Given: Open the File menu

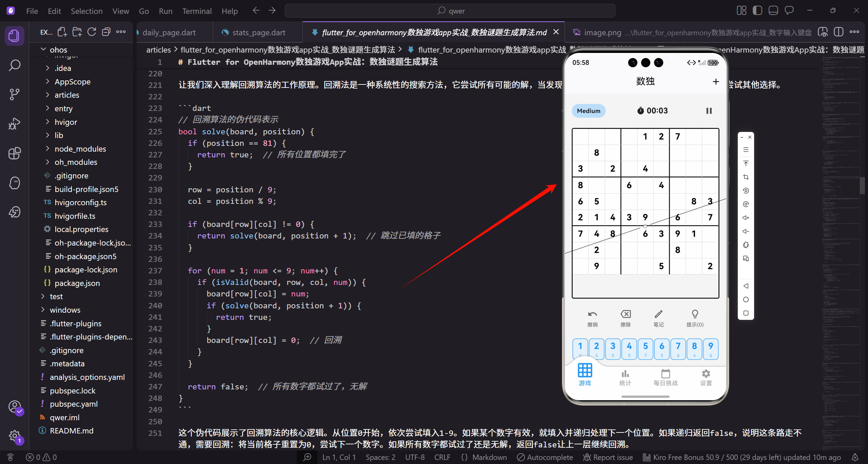Looking at the screenshot, I should 32,11.
